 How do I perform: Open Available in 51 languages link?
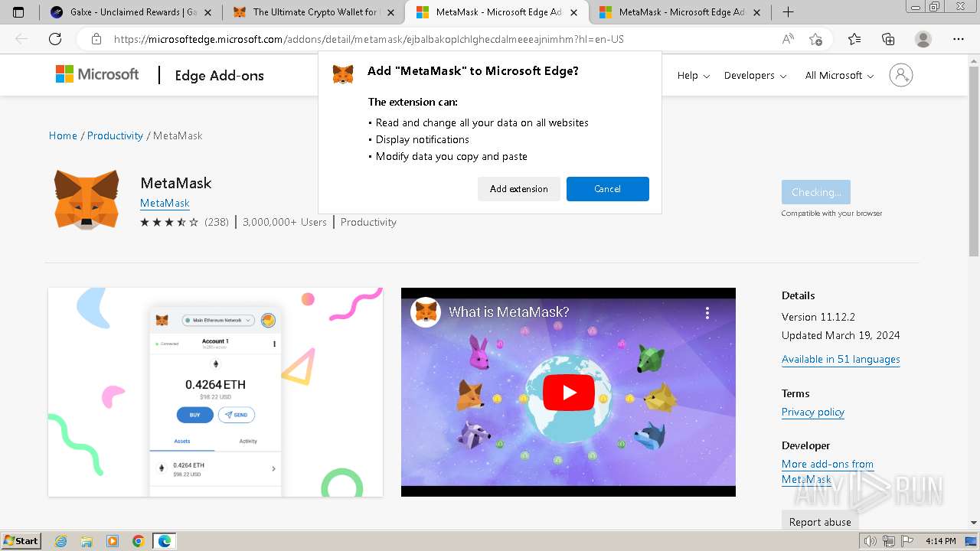coord(841,359)
